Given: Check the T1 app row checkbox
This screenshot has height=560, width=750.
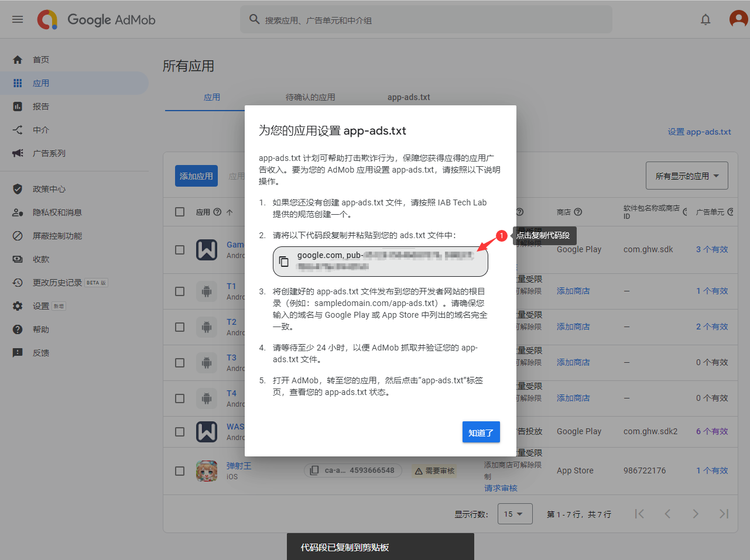Looking at the screenshot, I should 180,291.
